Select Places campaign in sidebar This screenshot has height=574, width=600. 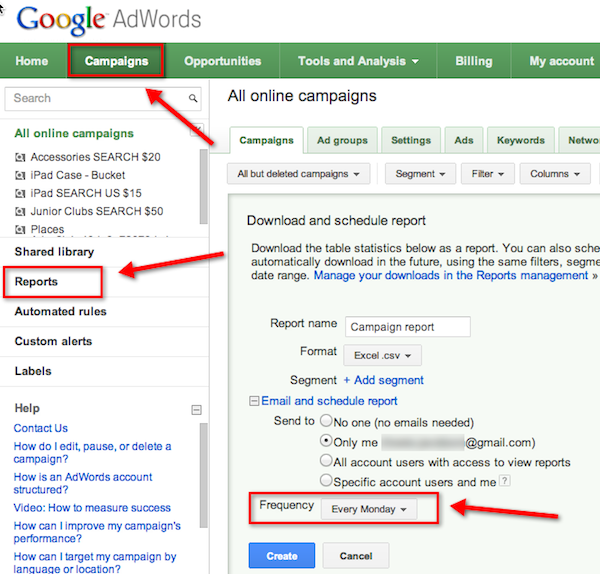[47, 229]
